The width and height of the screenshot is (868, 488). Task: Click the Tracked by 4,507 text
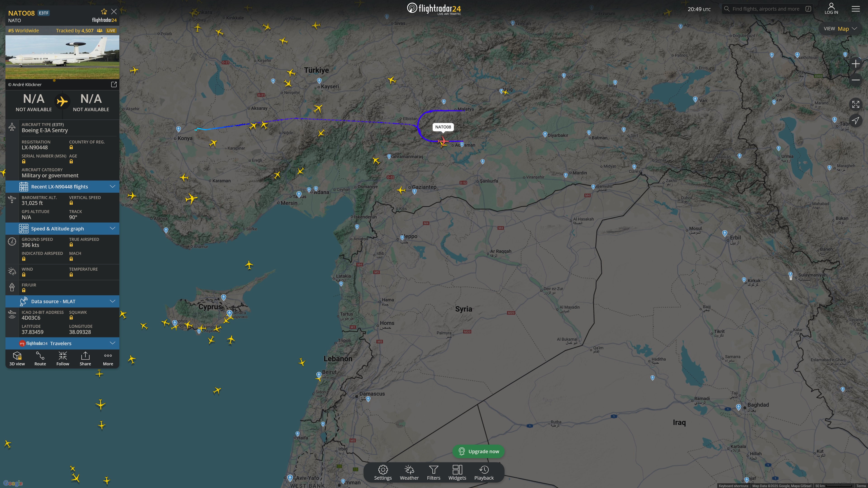click(x=74, y=31)
